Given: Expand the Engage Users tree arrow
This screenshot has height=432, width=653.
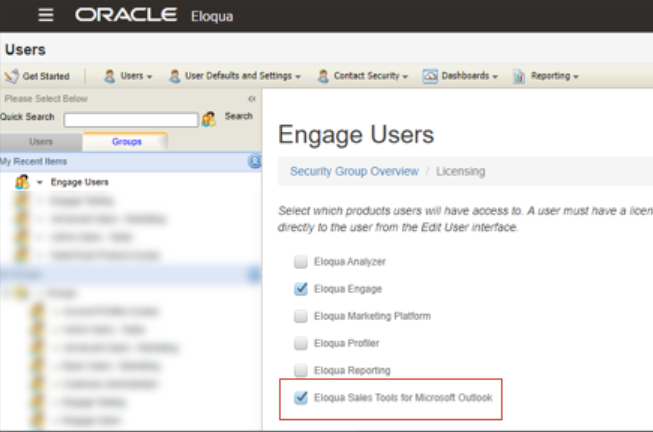Looking at the screenshot, I should click(40, 182).
